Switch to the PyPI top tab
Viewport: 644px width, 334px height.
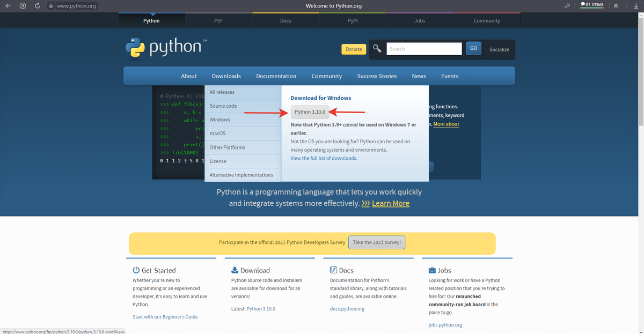[x=353, y=20]
